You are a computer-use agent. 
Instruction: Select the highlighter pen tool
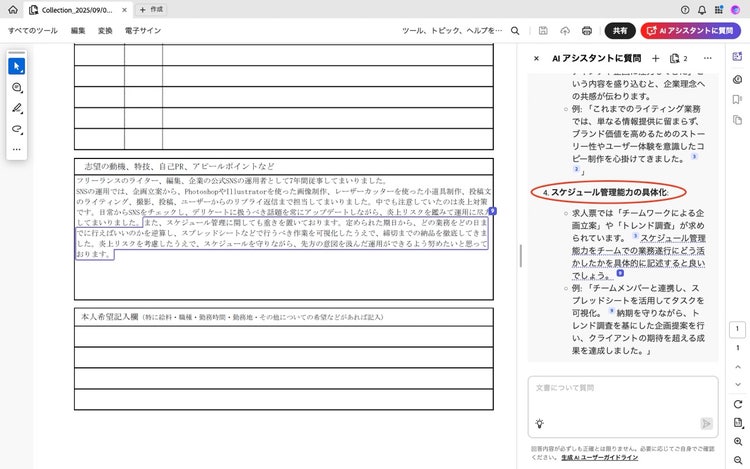pos(17,108)
